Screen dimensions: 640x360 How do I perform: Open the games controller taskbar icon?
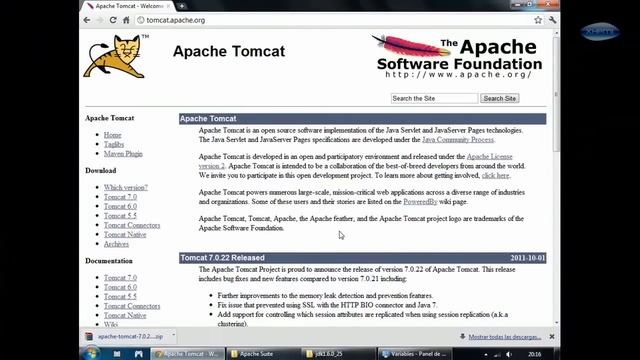[x=139, y=354]
